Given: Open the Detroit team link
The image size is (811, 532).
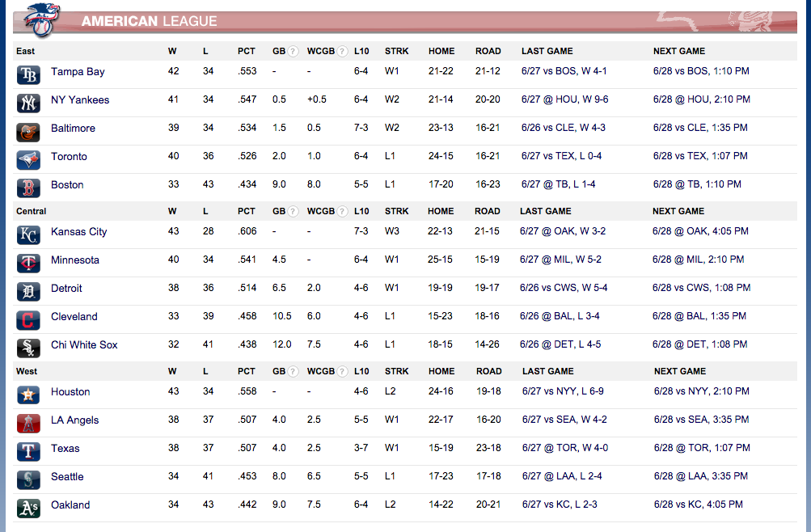Looking at the screenshot, I should coord(67,289).
